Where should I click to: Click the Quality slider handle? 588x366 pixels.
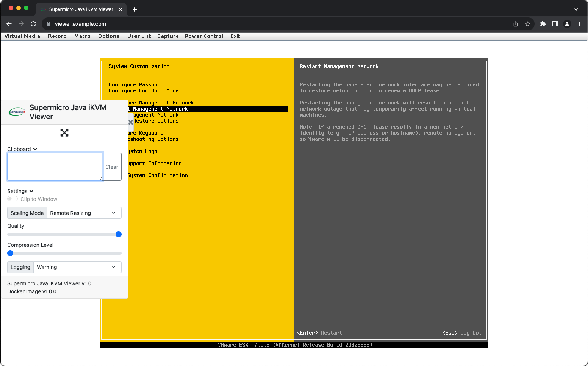(119, 234)
